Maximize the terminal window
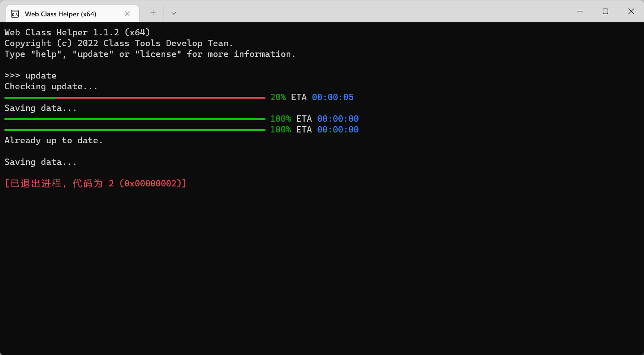 [605, 12]
